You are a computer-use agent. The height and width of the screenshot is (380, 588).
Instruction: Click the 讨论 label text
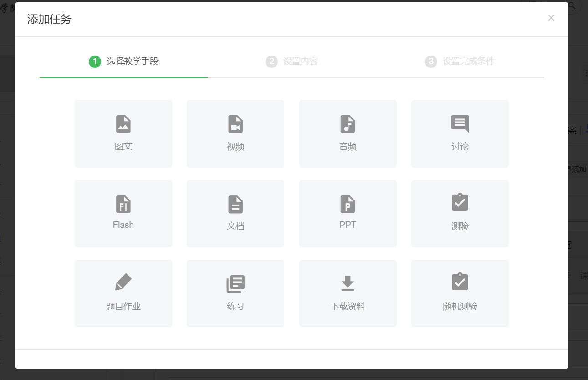(460, 147)
